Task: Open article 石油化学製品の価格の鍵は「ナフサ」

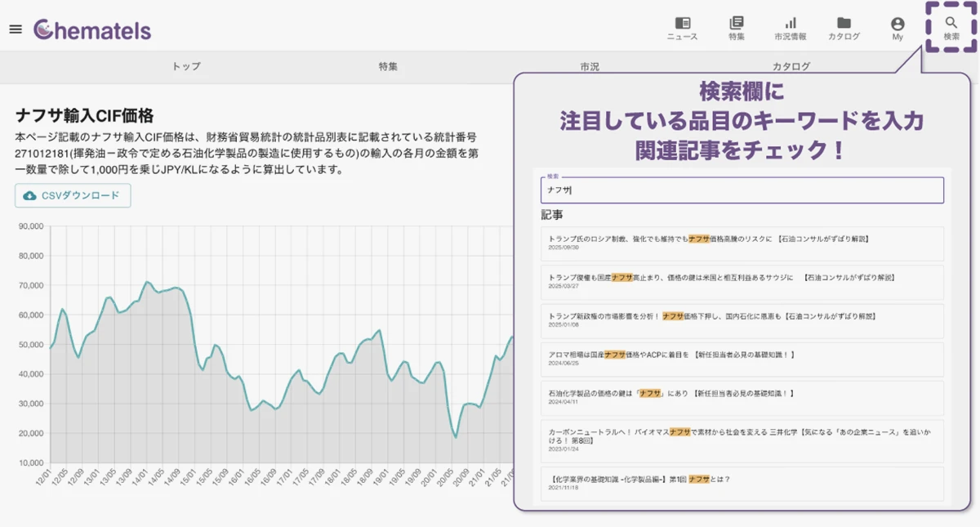Action: [742, 398]
